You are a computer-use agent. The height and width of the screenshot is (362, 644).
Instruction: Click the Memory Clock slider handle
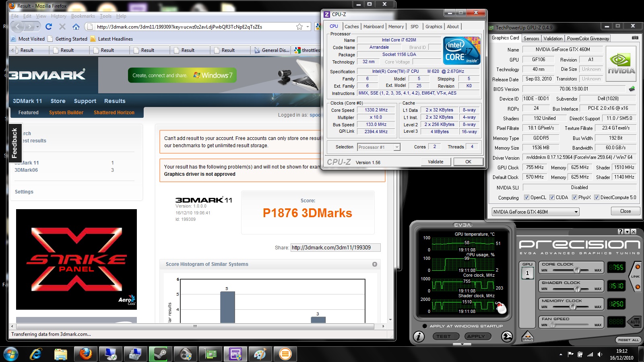(x=573, y=306)
